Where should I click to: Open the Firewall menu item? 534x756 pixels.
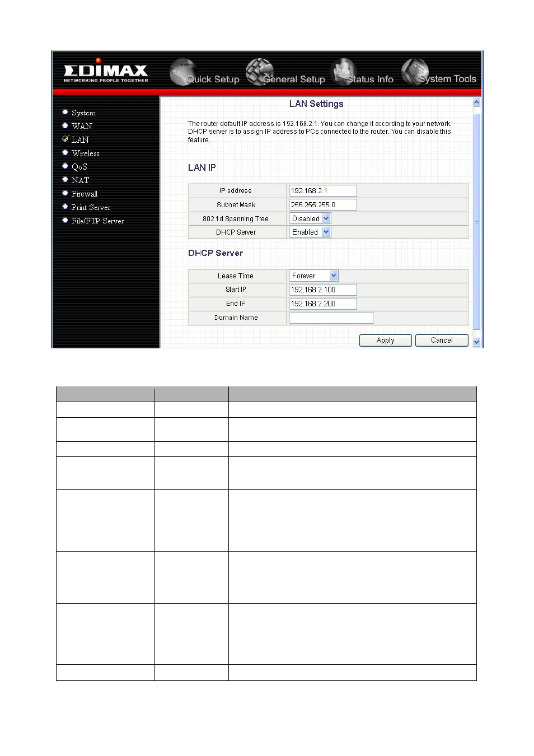[85, 194]
